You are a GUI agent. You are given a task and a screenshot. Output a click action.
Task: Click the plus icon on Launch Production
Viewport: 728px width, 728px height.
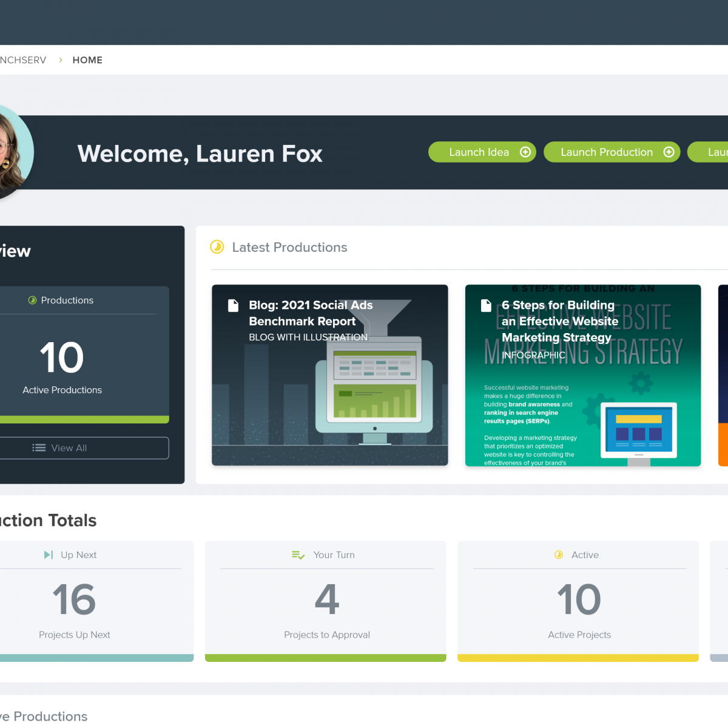669,152
